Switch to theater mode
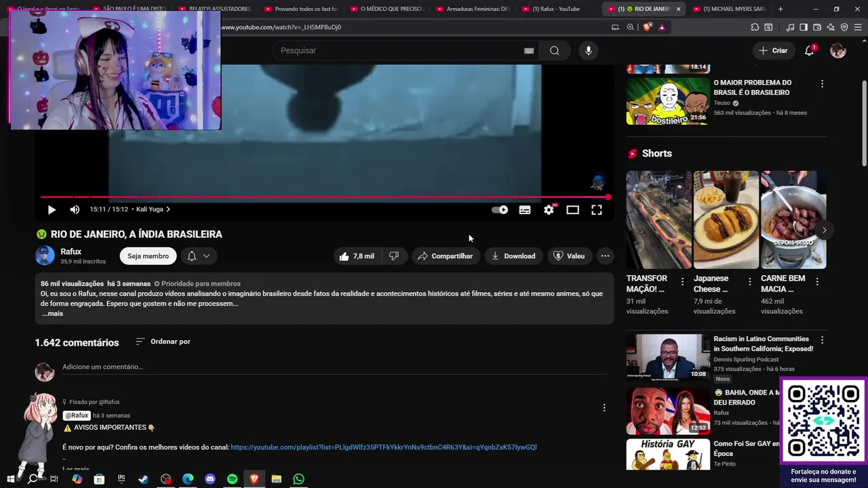 pyautogui.click(x=572, y=209)
